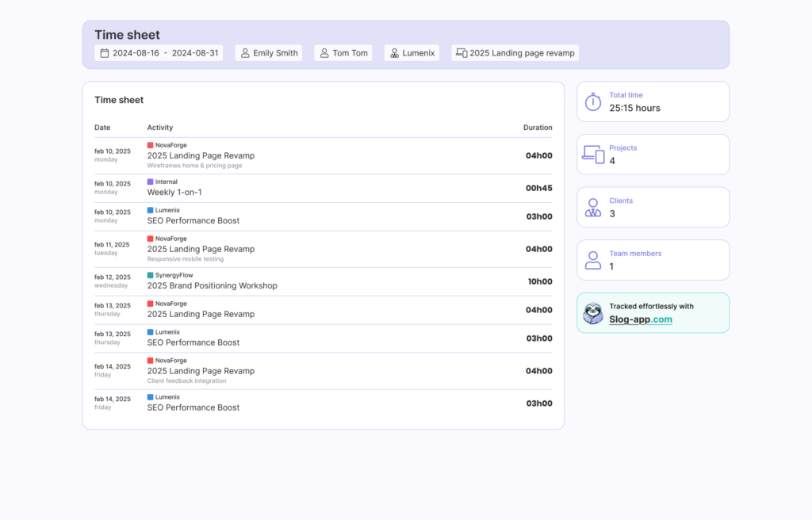Viewport: 812px width, 520px height.
Task: Open the Slog-app.com link
Action: (x=641, y=320)
